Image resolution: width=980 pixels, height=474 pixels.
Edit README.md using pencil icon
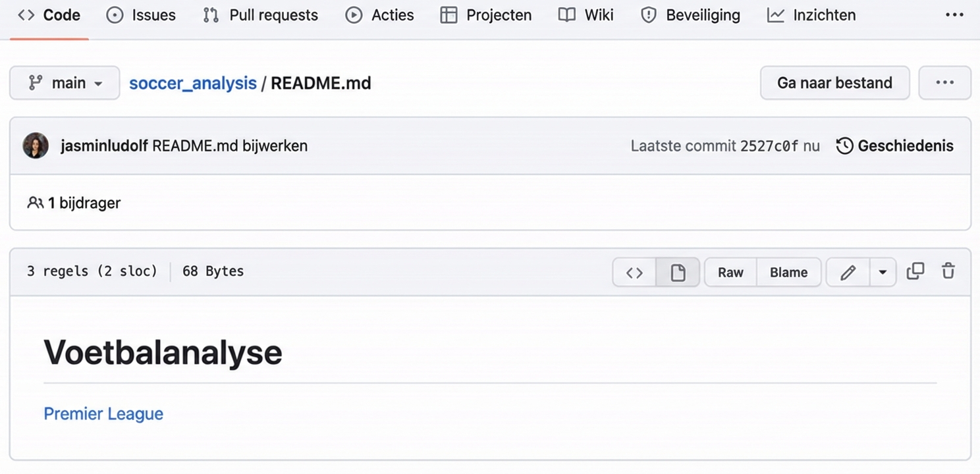(848, 273)
